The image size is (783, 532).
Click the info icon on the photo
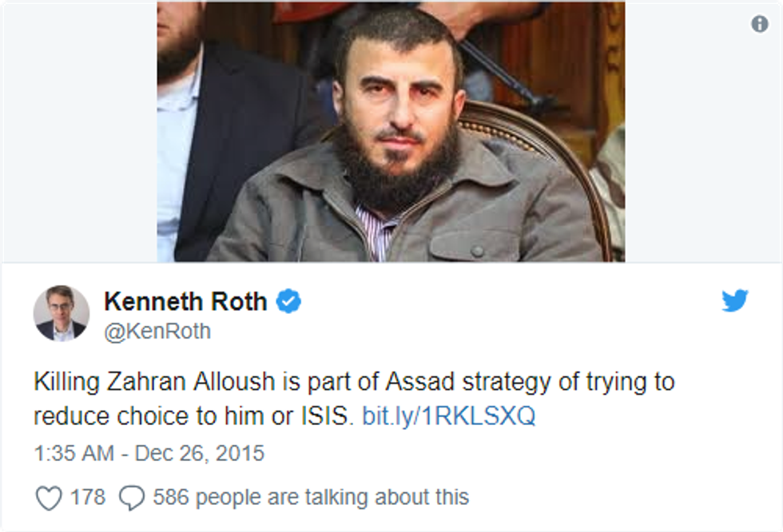point(760,25)
